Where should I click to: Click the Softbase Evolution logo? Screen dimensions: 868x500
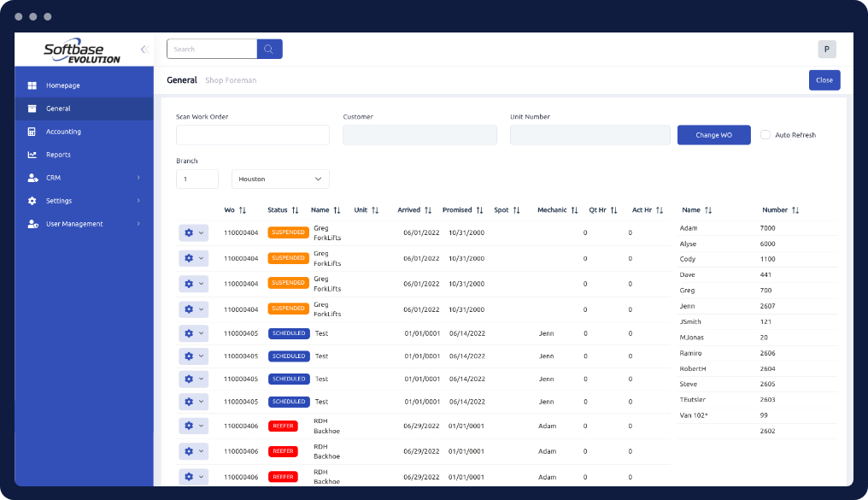tap(81, 50)
